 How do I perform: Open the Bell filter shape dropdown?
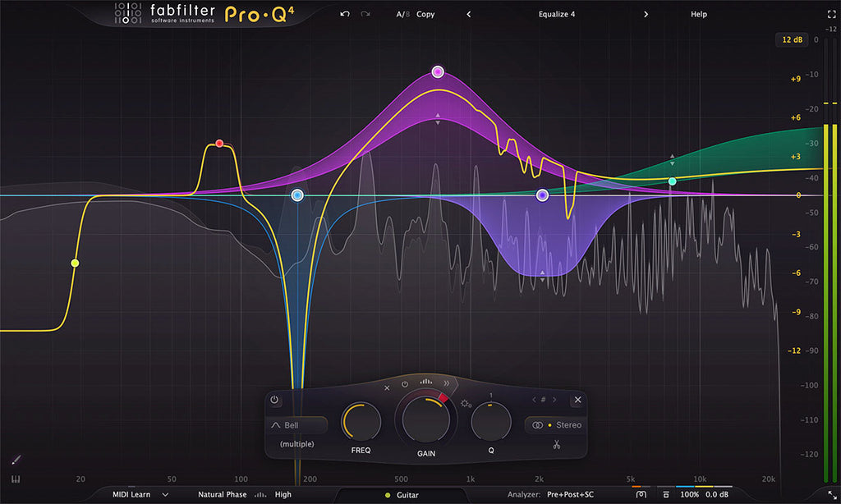tap(294, 425)
